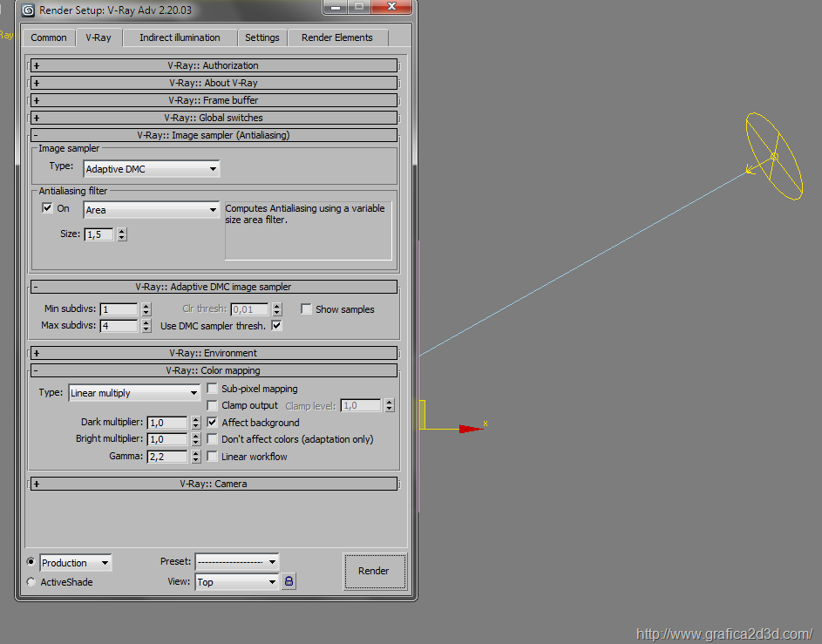
Task: Open the Settings tab
Action: 262,37
